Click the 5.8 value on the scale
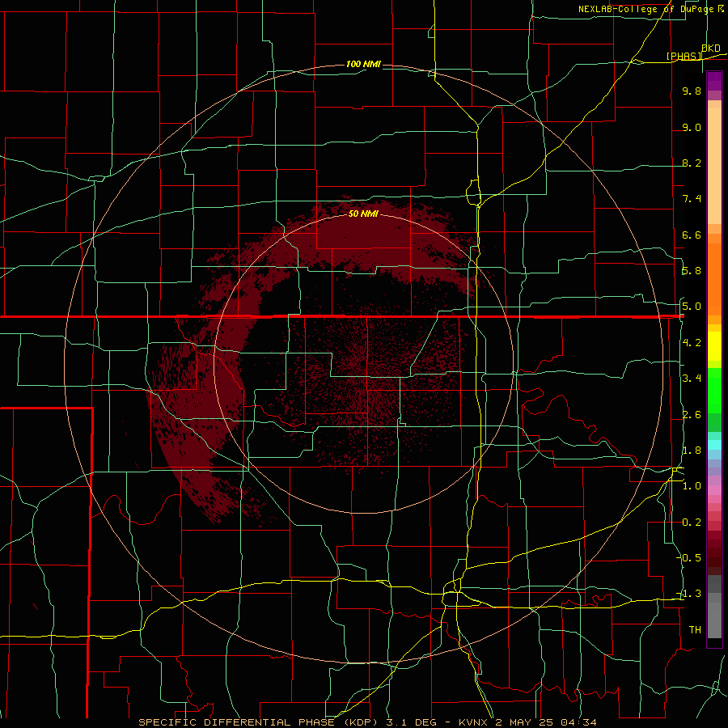The height and width of the screenshot is (728, 728). click(x=692, y=271)
